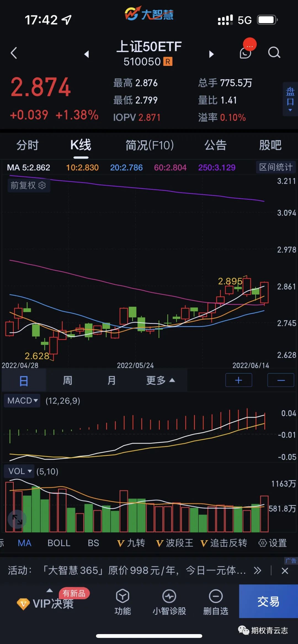Go back using the left chevron

click(14, 53)
